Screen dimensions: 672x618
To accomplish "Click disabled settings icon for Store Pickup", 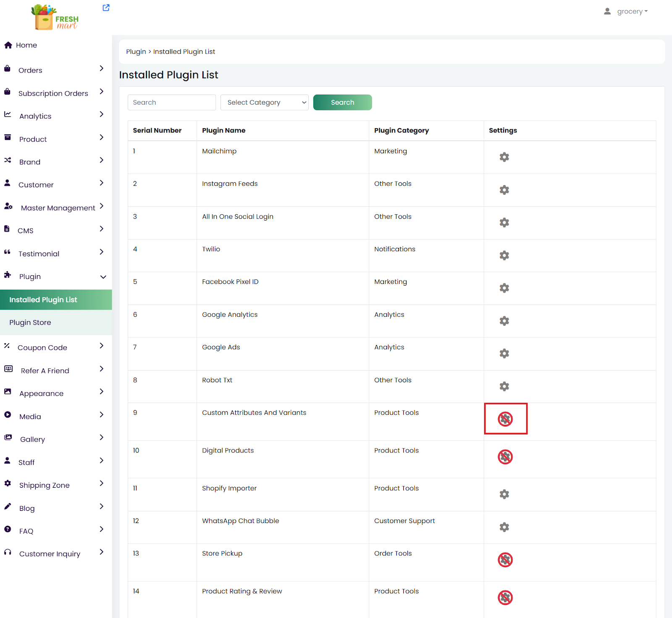I will pos(505,560).
